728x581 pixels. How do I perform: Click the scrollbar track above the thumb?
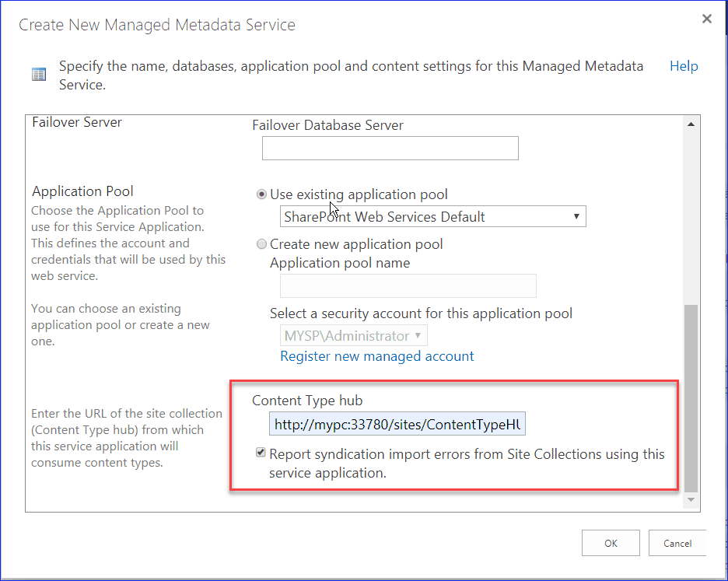point(691,217)
